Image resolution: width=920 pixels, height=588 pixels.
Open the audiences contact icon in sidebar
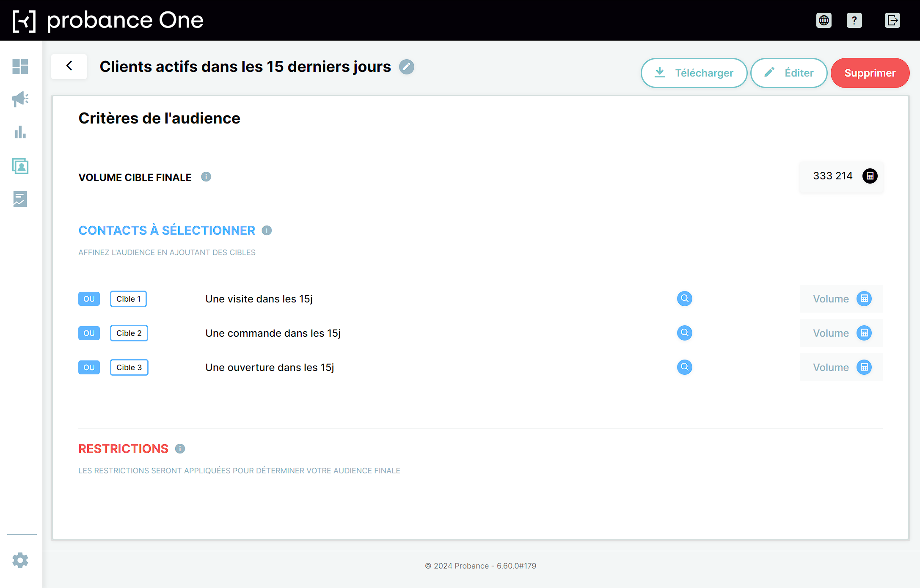(x=20, y=166)
